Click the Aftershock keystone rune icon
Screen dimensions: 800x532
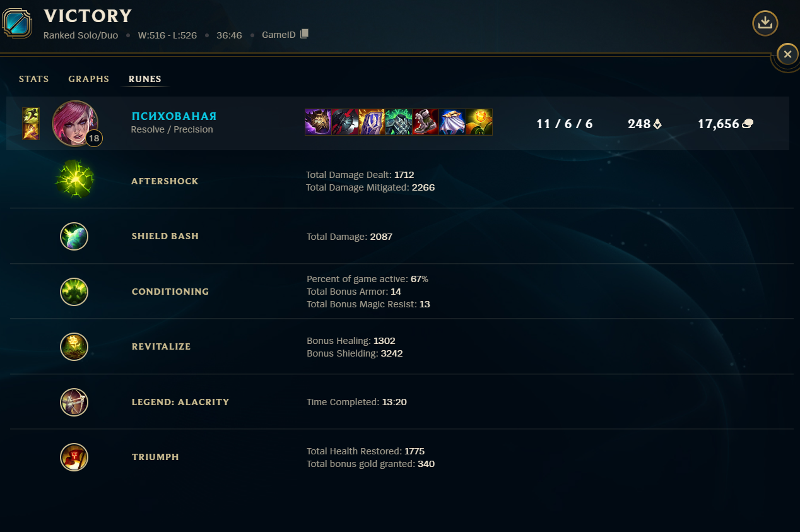pos(74,180)
